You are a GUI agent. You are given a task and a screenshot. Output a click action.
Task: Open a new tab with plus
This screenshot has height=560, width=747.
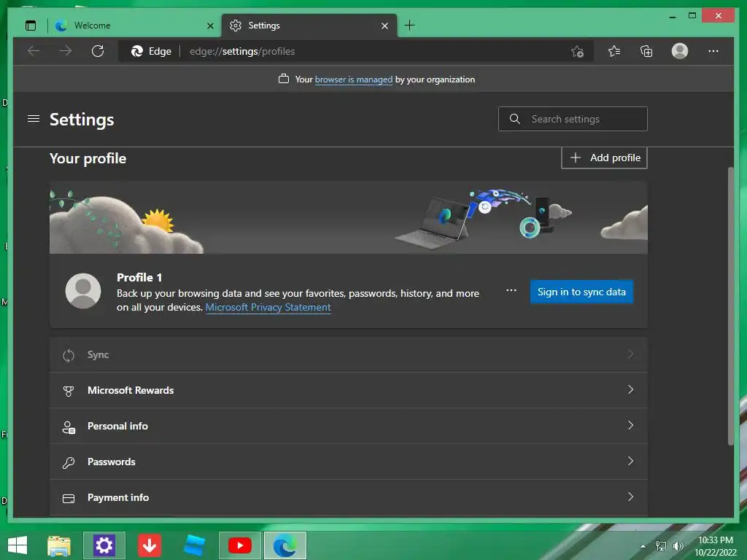(x=409, y=26)
